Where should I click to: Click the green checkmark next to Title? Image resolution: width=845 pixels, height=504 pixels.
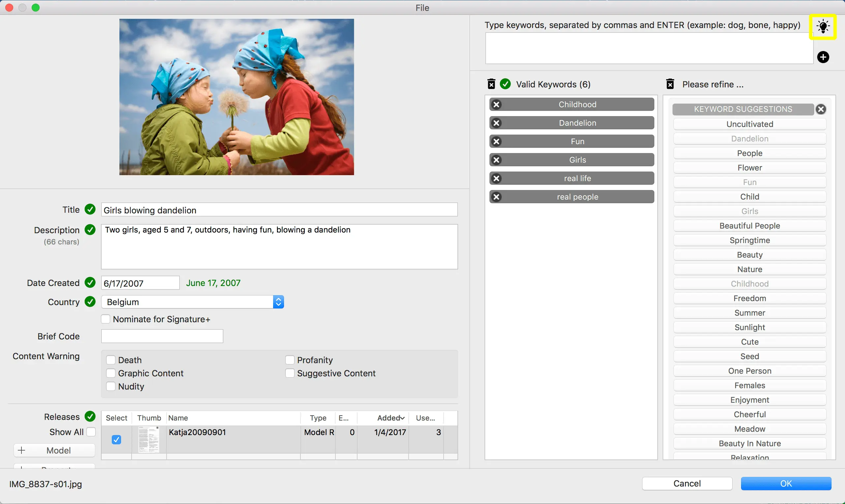90,209
